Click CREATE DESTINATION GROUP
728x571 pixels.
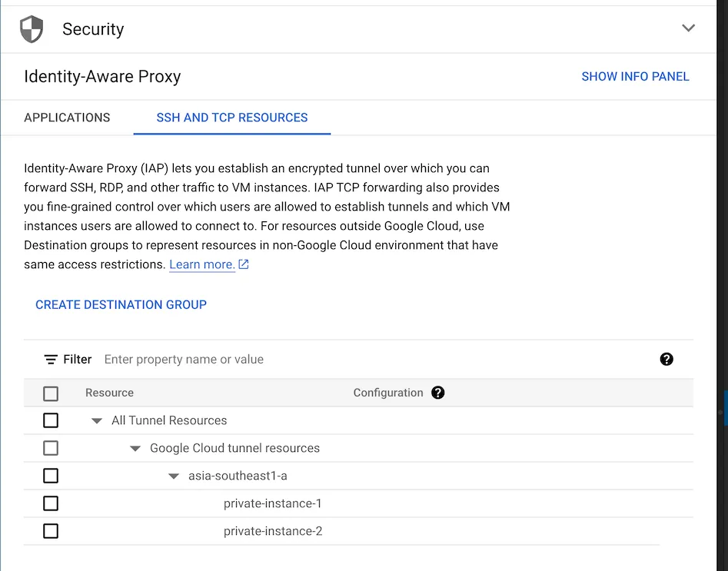pyautogui.click(x=121, y=304)
